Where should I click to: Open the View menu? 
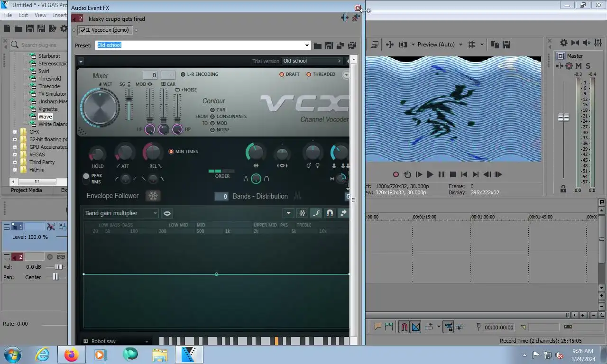(40, 15)
